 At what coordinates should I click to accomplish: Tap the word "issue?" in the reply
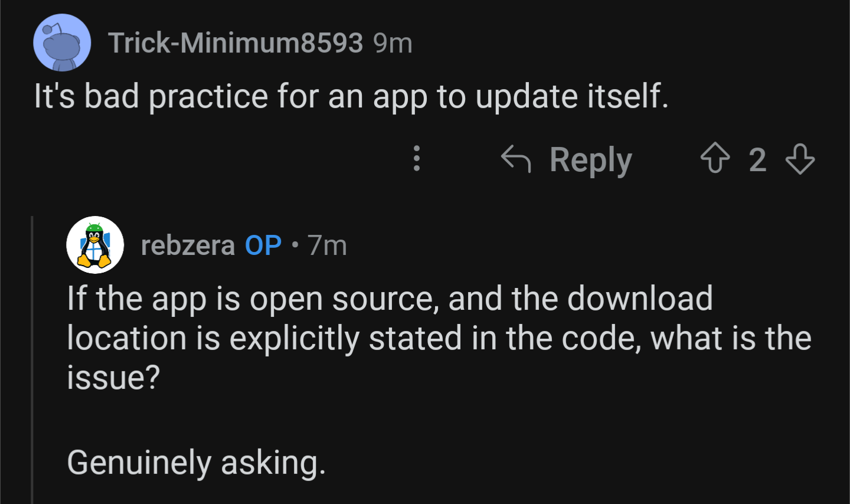113,378
